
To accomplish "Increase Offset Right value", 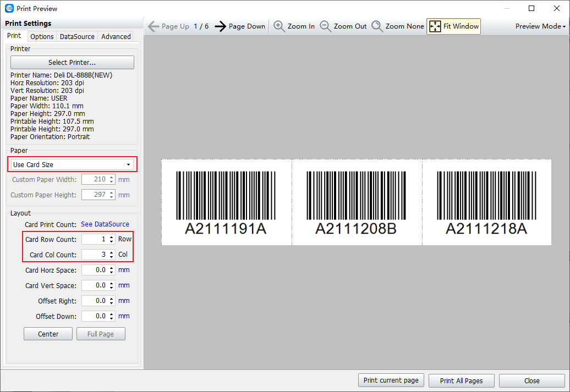I will [x=112, y=299].
